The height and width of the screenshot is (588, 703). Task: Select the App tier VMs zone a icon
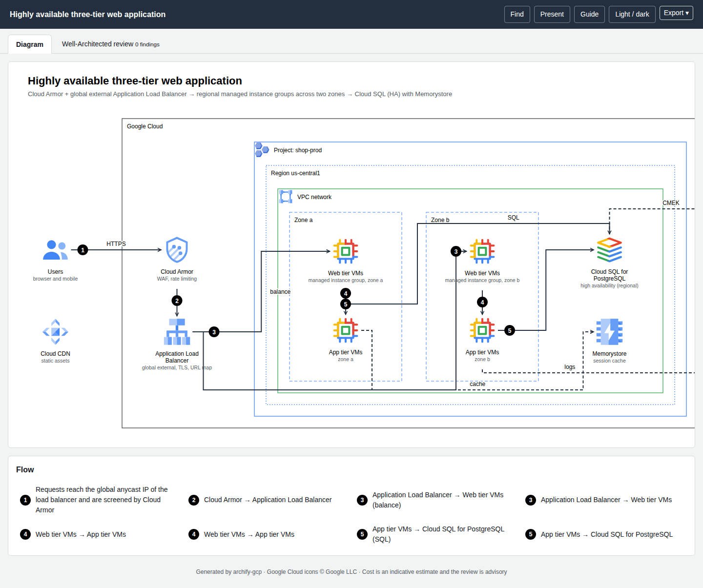pyautogui.click(x=346, y=330)
